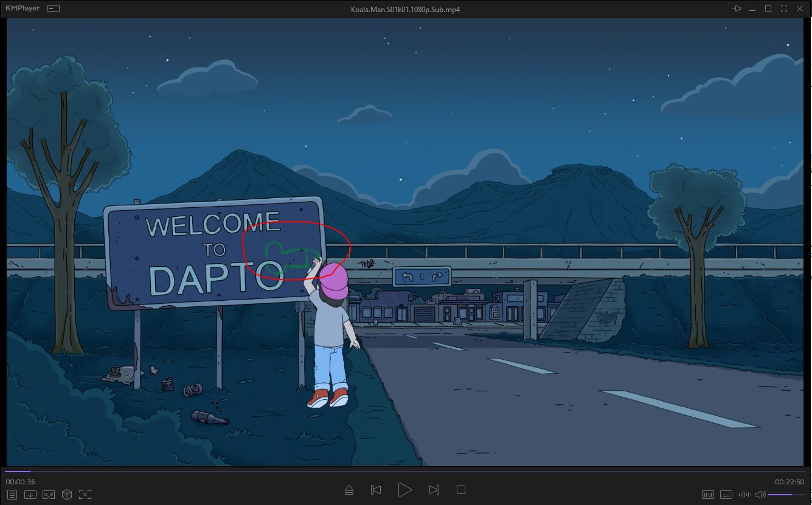Stop video playback
Image resolution: width=812 pixels, height=505 pixels.
(x=461, y=490)
